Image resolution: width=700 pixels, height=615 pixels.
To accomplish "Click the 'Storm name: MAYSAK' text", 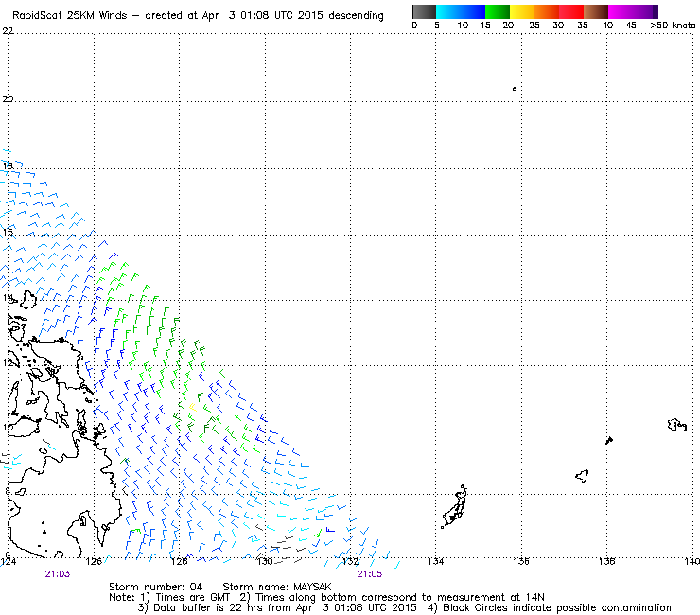I will 277,587.
